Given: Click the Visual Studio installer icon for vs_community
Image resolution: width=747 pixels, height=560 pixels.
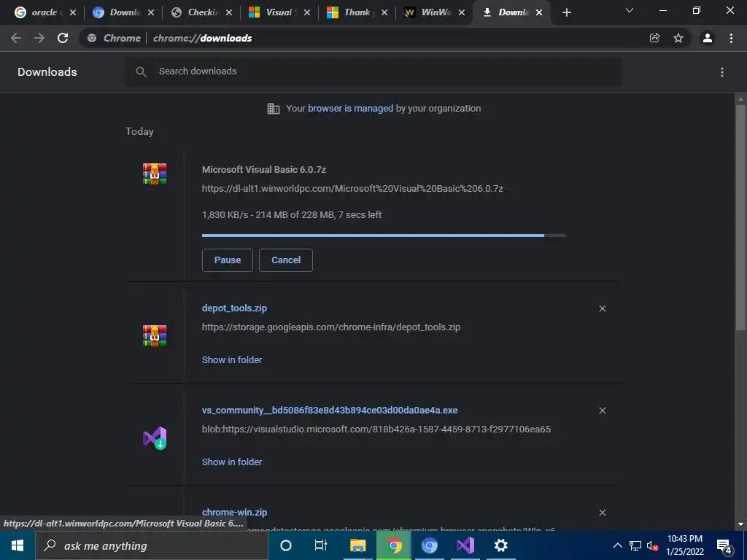Looking at the screenshot, I should 155,437.
